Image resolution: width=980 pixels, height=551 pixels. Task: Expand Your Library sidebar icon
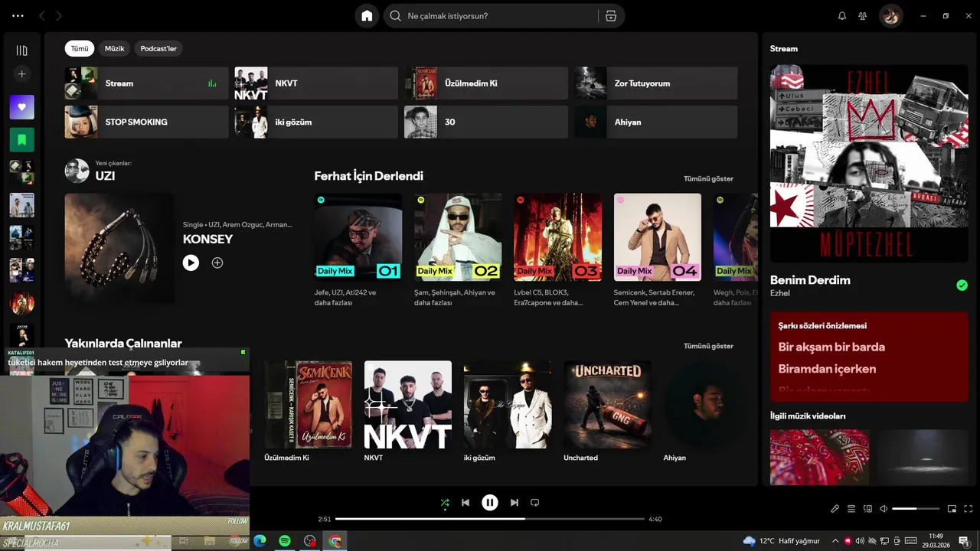point(21,51)
